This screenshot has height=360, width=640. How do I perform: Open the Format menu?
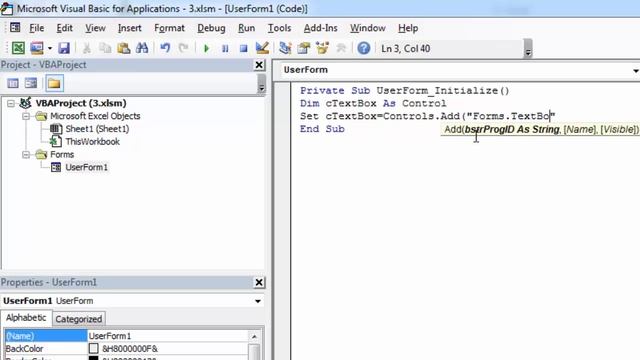169,28
